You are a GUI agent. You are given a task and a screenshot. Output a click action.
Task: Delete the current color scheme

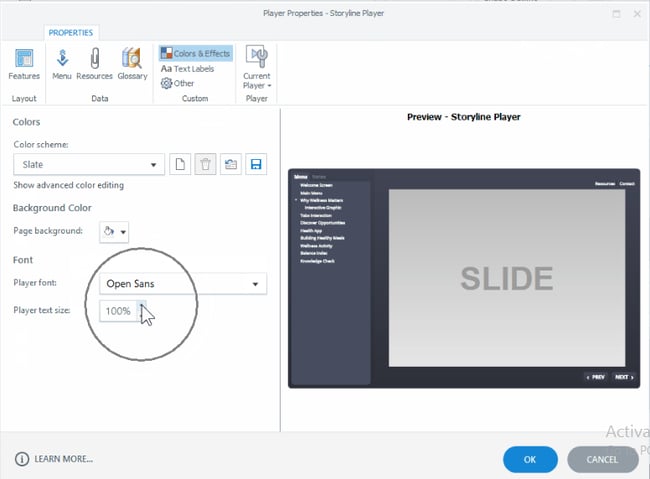[205, 164]
